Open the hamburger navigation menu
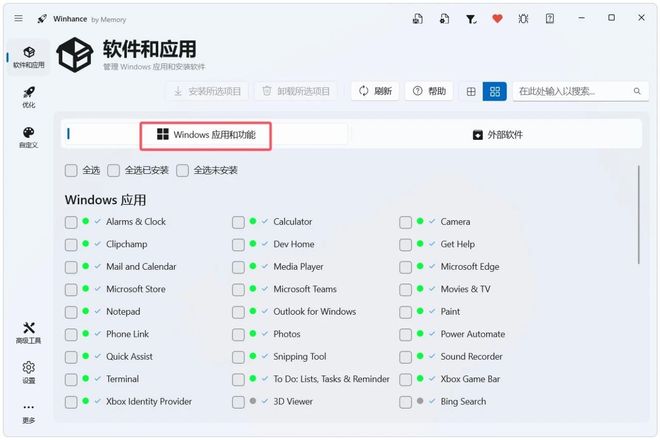This screenshot has height=440, width=660. [19, 19]
